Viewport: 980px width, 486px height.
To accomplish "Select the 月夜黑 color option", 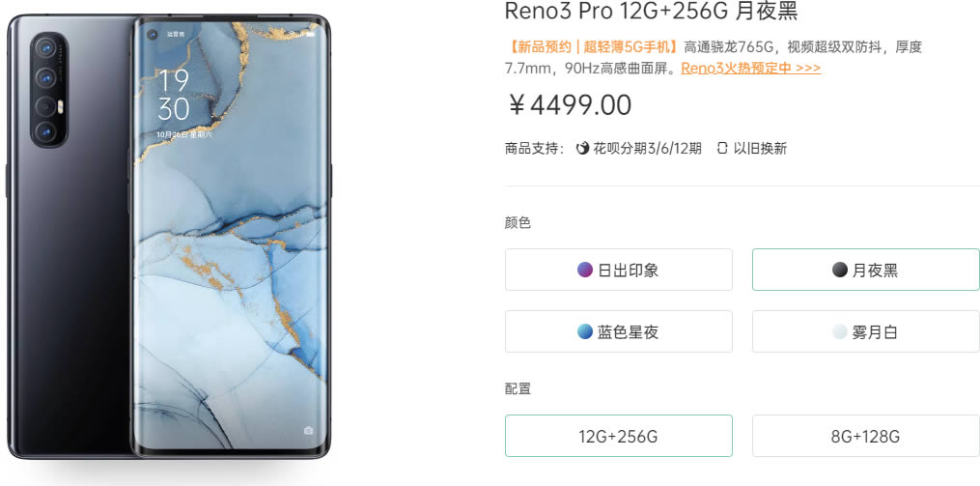I will click(866, 270).
